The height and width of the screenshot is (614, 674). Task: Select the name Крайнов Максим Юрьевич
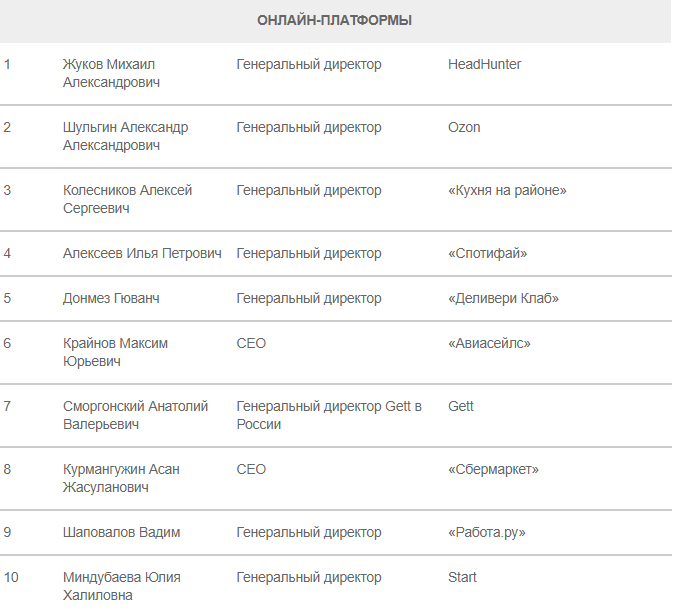115,352
